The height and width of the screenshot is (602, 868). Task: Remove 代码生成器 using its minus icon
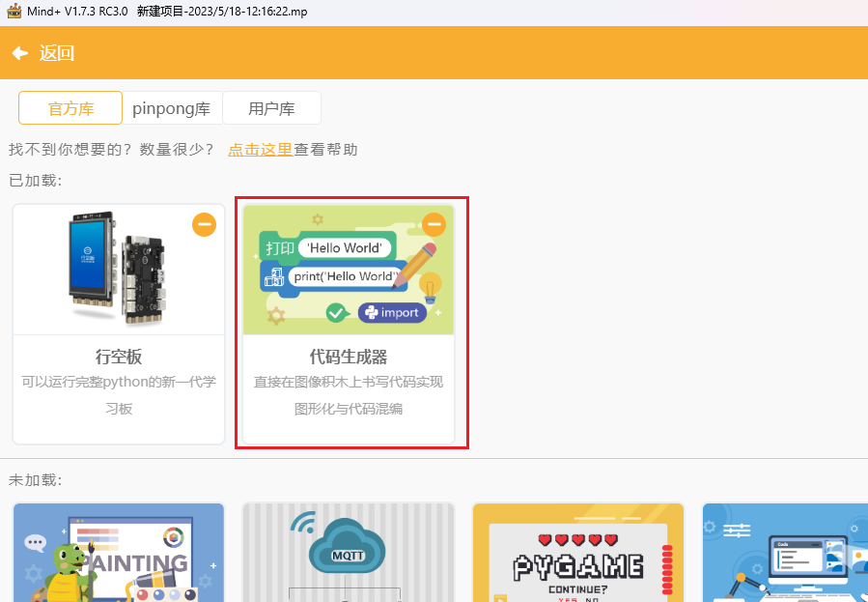coord(434,225)
